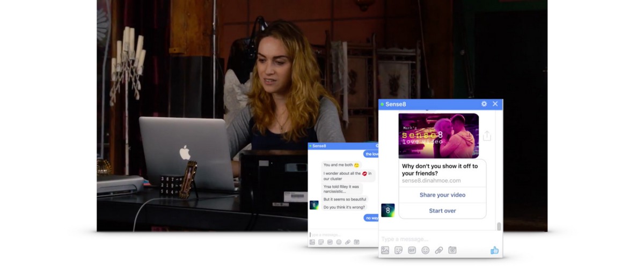The width and height of the screenshot is (644, 267).
Task: Open emoji picker in back chat window
Action: point(339,242)
